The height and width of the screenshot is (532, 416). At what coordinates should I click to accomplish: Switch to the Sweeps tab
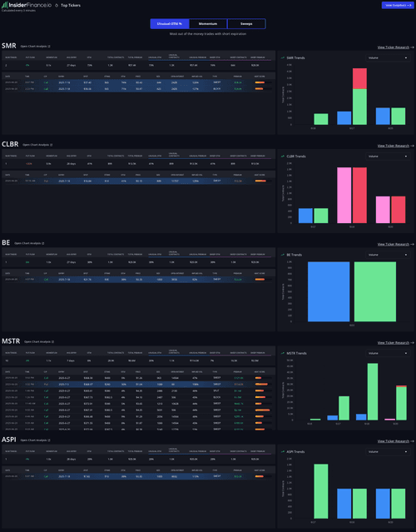(246, 24)
